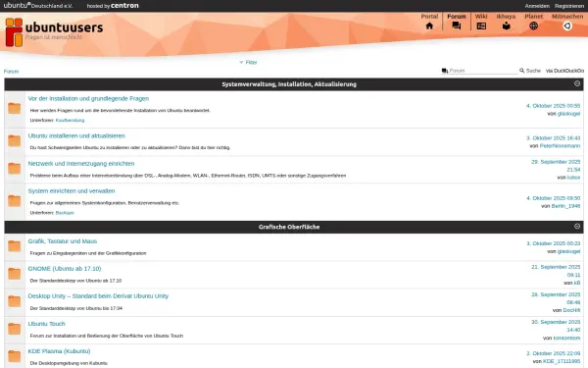Click folder icon for Ubuntu Touch forum
The height and width of the screenshot is (368, 588).
click(x=15, y=329)
